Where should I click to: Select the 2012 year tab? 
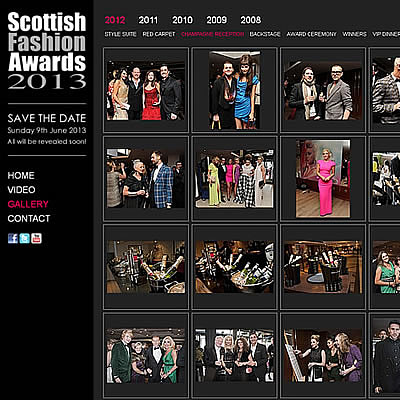click(115, 20)
